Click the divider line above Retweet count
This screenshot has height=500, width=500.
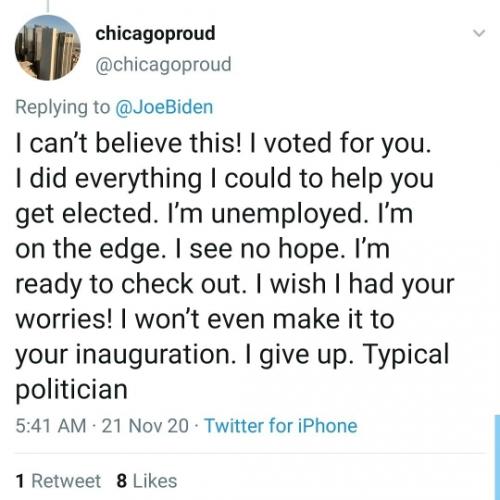pyautogui.click(x=249, y=453)
